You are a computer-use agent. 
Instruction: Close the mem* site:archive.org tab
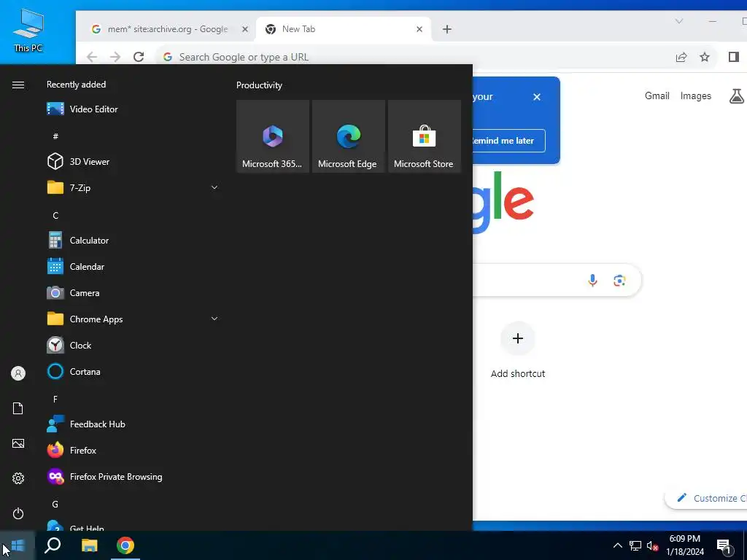pos(245,29)
